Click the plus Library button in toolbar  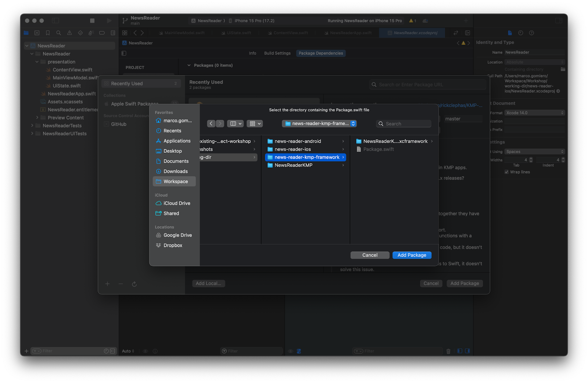coord(466,21)
